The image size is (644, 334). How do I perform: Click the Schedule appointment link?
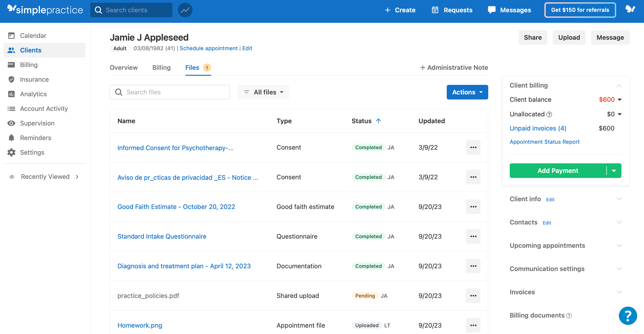208,48
